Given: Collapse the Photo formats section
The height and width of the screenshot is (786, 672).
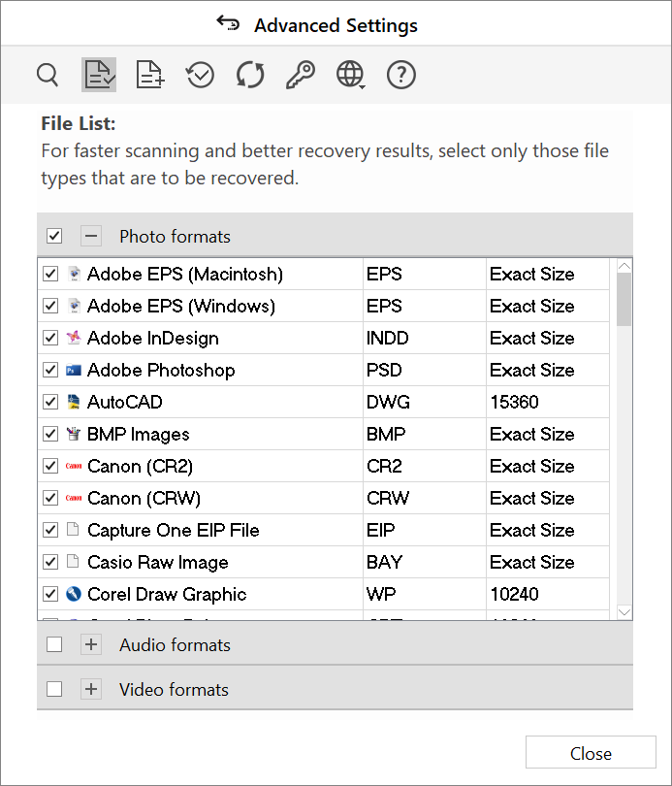Looking at the screenshot, I should point(90,237).
